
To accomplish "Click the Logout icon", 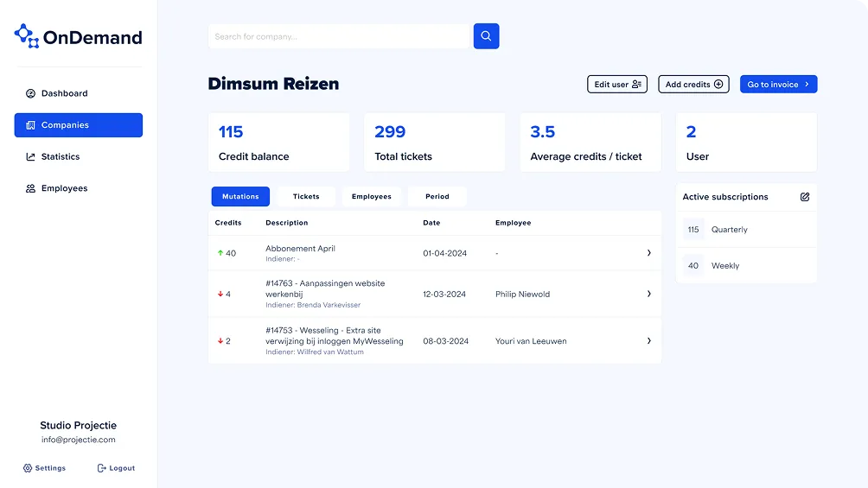I will click(x=102, y=468).
